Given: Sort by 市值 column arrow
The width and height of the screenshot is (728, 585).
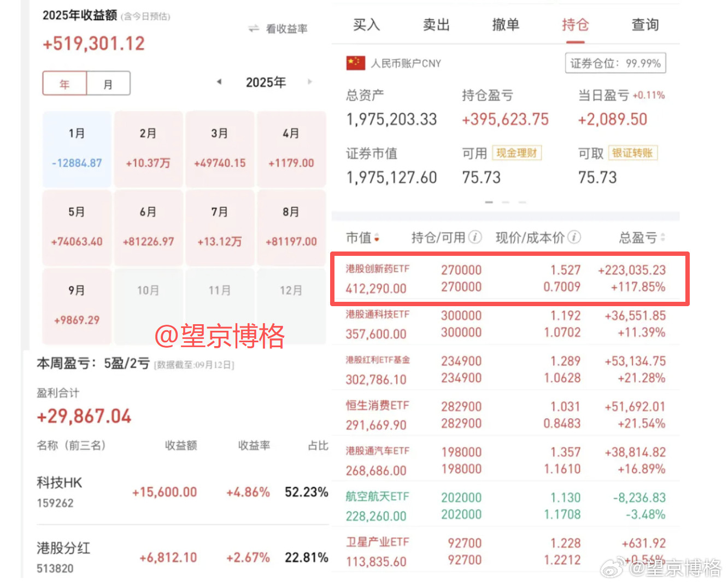Looking at the screenshot, I should (x=377, y=238).
